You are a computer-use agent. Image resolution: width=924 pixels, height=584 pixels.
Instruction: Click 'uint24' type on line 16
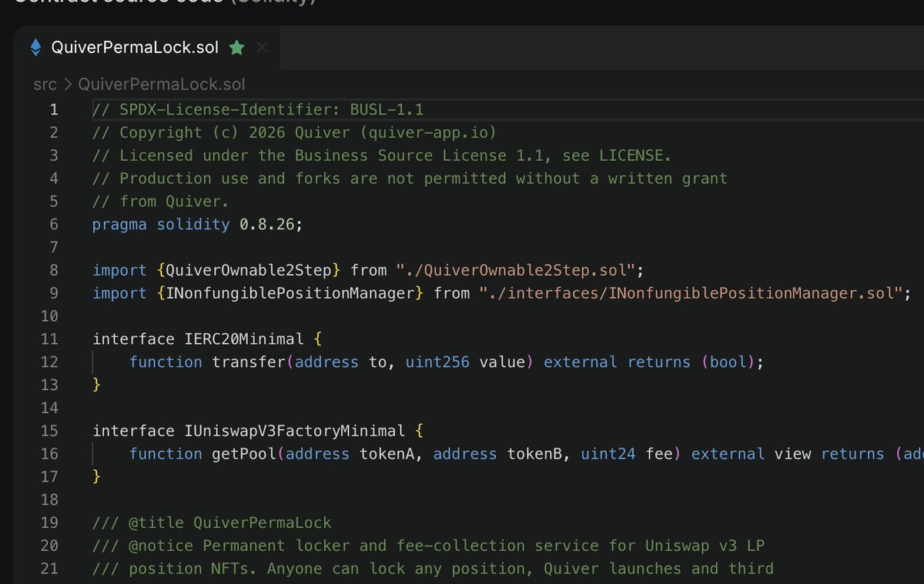[x=608, y=454]
